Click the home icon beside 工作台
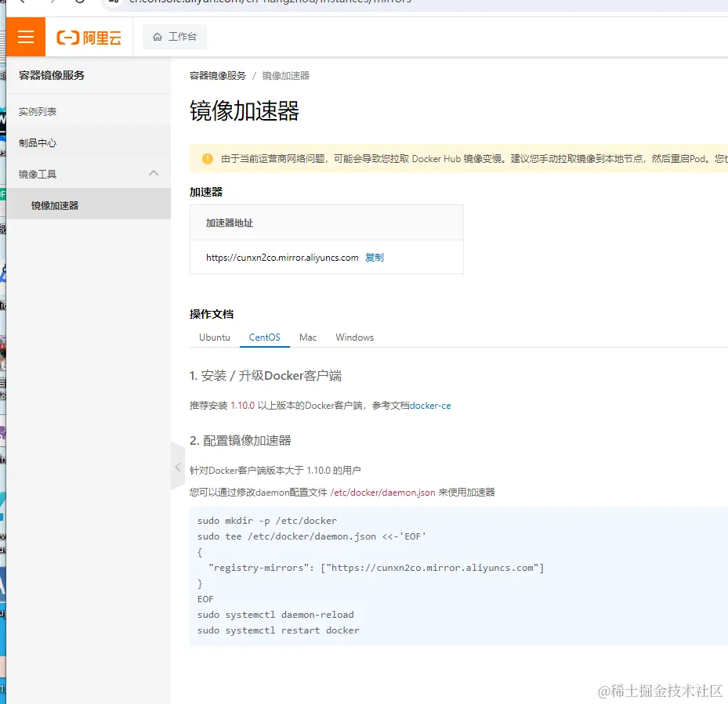 pyautogui.click(x=159, y=36)
